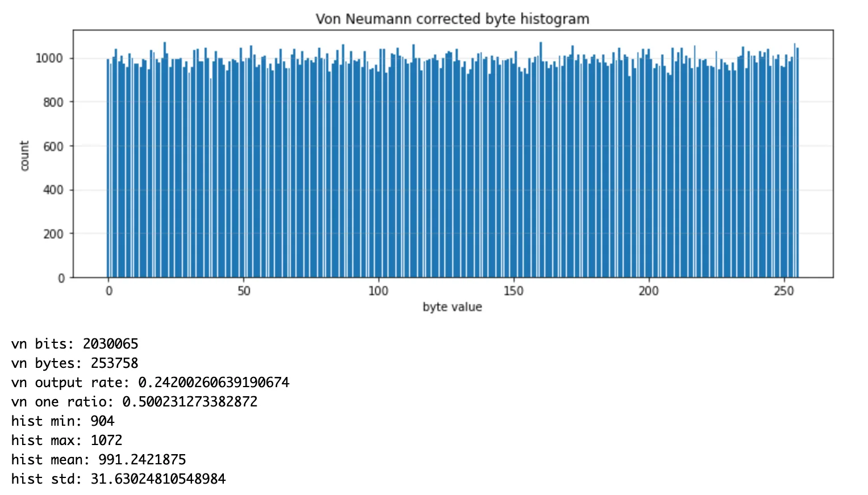The width and height of the screenshot is (868, 495).
Task: Click the 'count' y-axis label
Action: point(24,156)
